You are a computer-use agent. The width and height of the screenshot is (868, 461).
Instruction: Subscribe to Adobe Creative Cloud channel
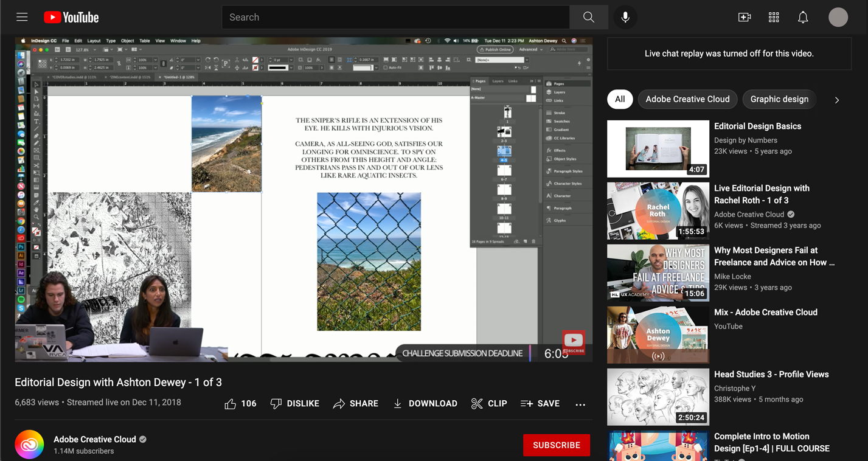(556, 445)
